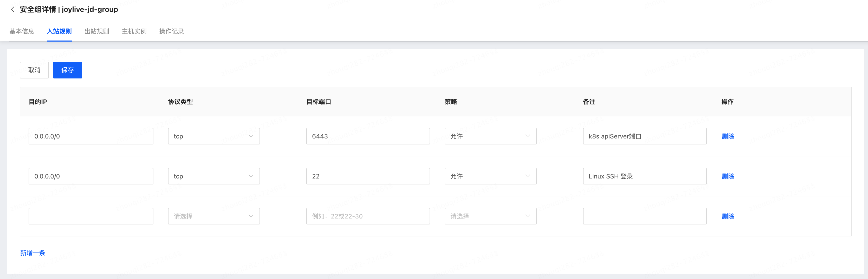Viewport: 868px width, 279px height.
Task: Click the 取消 button
Action: pyautogui.click(x=34, y=70)
